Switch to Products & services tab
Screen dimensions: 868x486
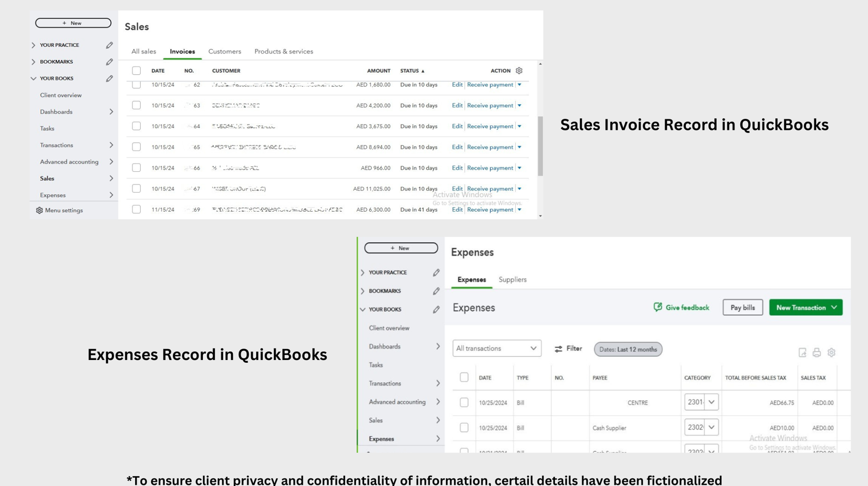[284, 51]
